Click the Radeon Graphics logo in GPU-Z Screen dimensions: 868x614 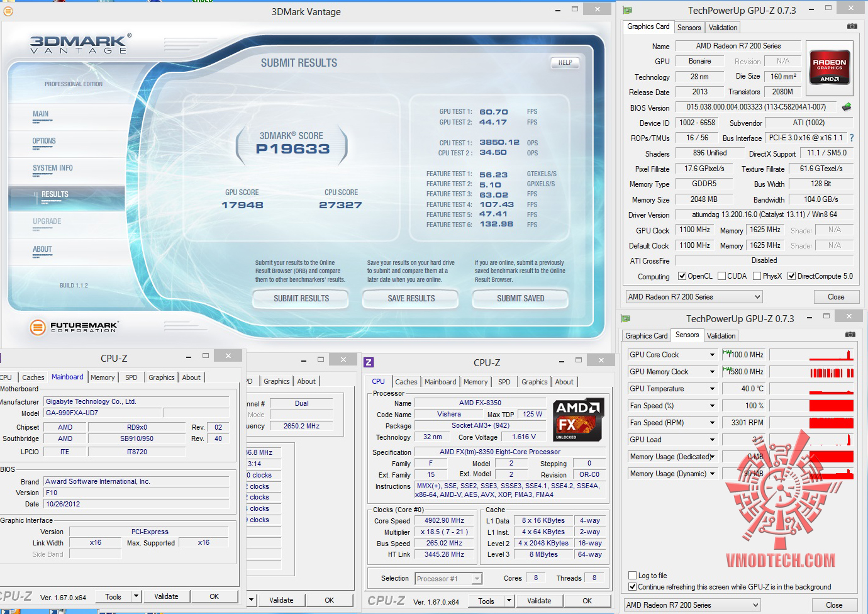tap(829, 67)
